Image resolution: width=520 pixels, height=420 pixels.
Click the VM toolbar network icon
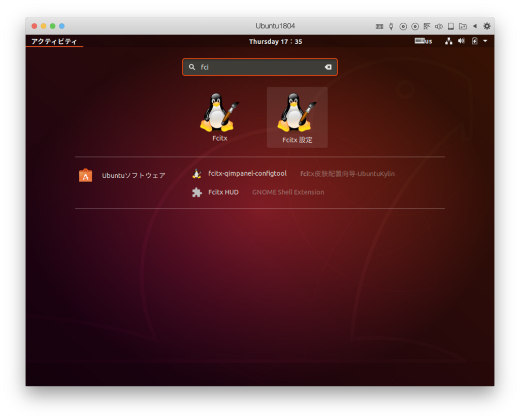(x=427, y=26)
